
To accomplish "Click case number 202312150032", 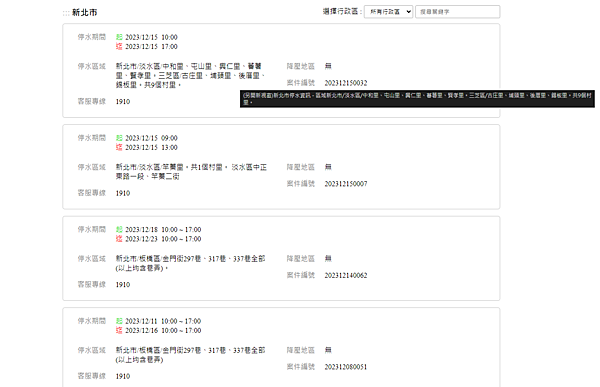I will click(x=346, y=83).
